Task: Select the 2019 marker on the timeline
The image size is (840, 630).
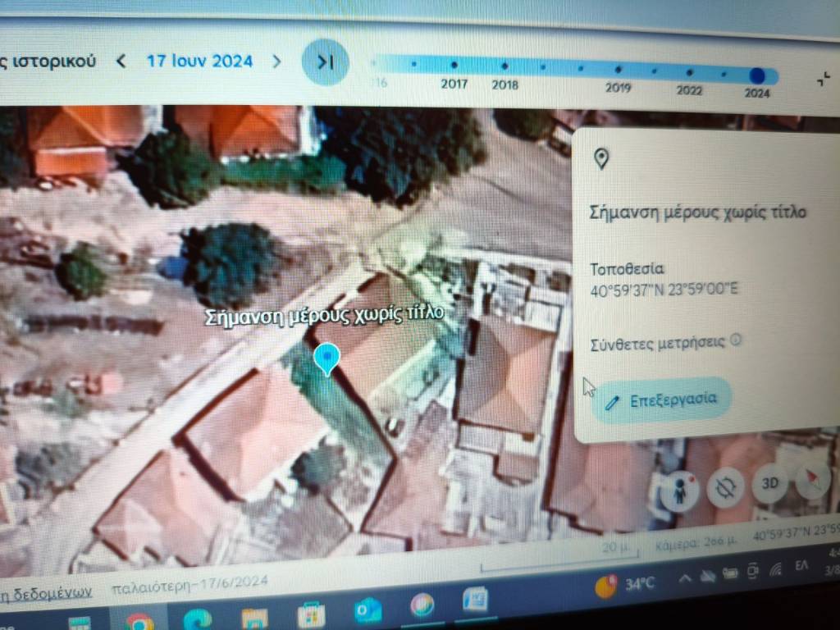Action: (619, 71)
